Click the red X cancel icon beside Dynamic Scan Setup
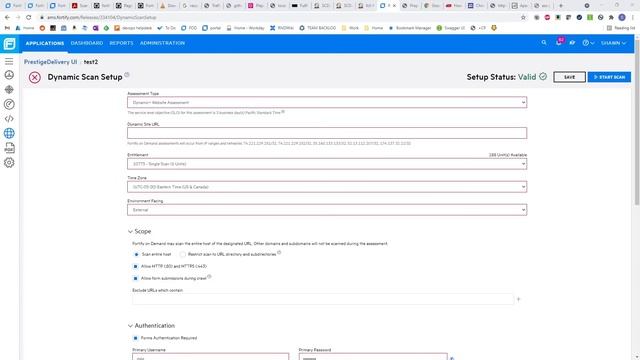640x360 pixels. tap(35, 77)
